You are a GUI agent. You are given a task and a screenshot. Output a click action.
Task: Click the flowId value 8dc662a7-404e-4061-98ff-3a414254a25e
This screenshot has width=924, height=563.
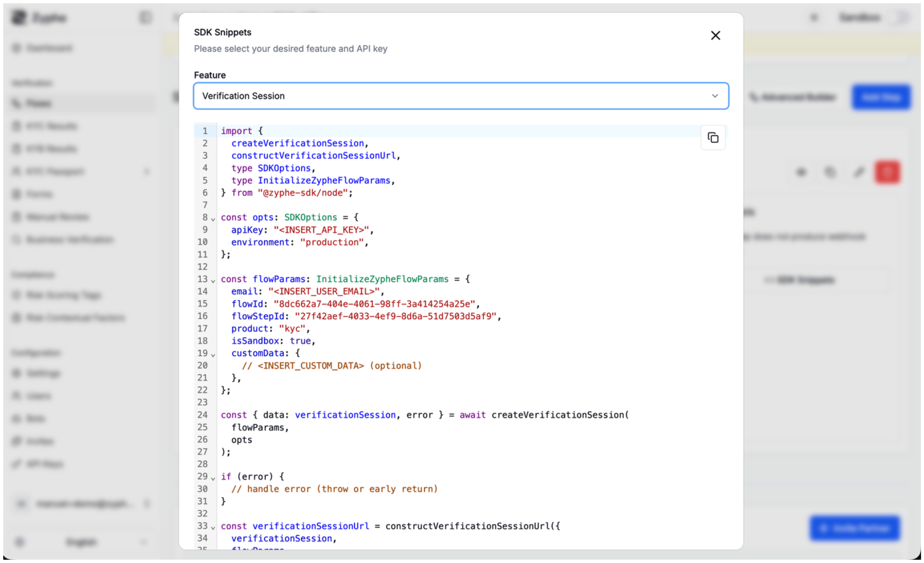(x=374, y=304)
